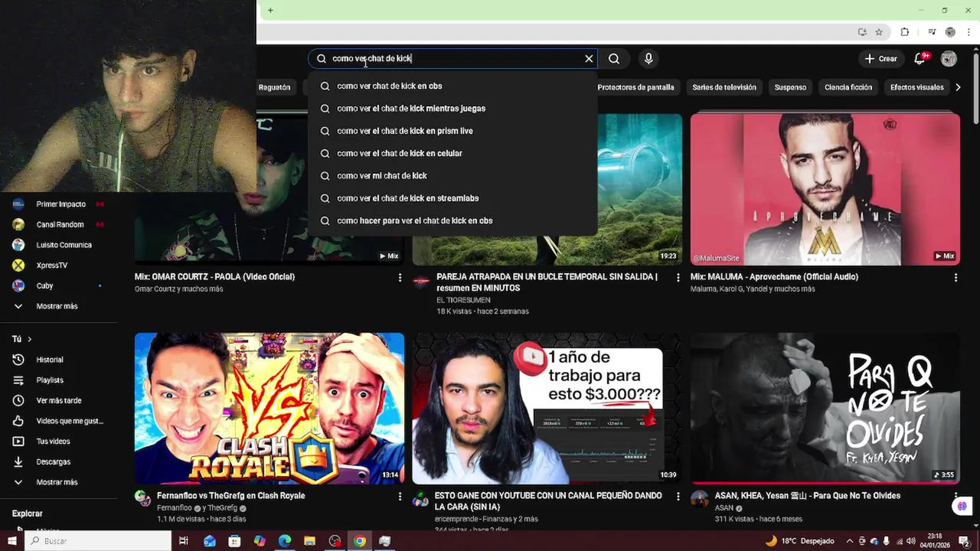Viewport: 980px width, 551px height.
Task: Open options menu for the MALUMA mix
Action: [955, 278]
